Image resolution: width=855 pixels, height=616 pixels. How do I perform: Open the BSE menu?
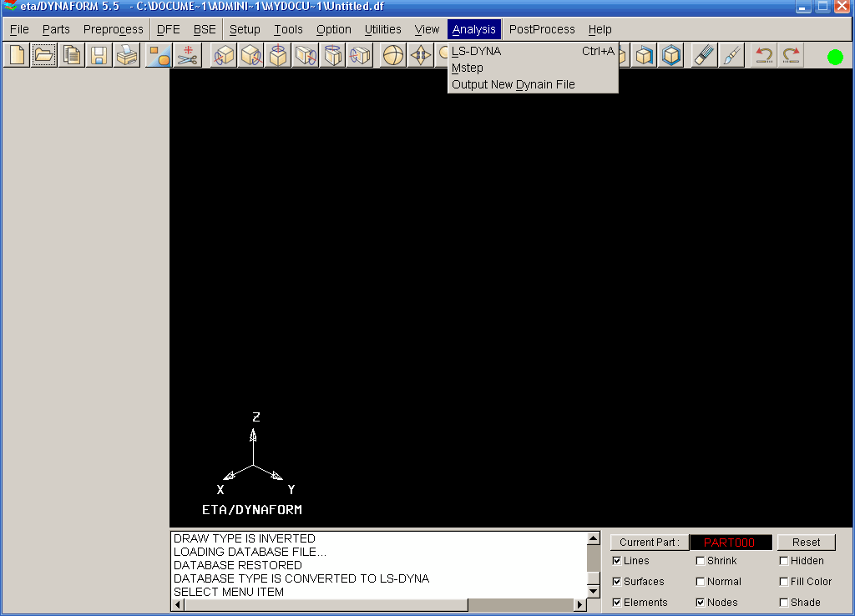205,29
